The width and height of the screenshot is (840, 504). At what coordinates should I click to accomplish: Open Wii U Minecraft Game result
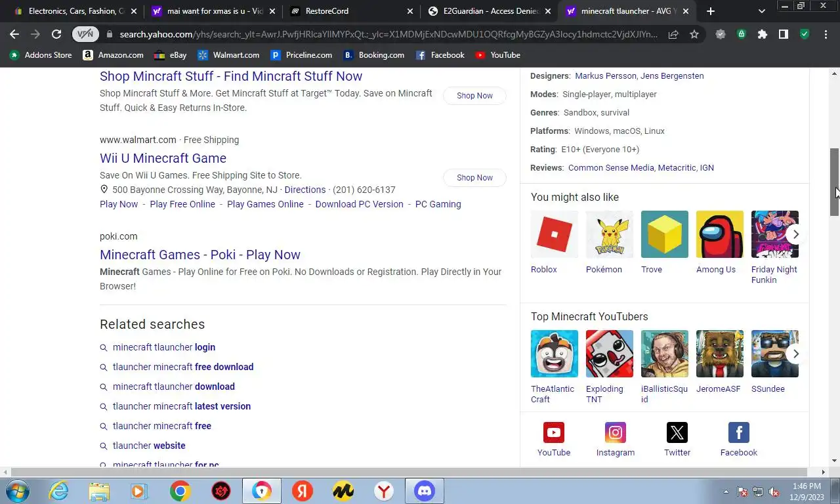click(163, 158)
